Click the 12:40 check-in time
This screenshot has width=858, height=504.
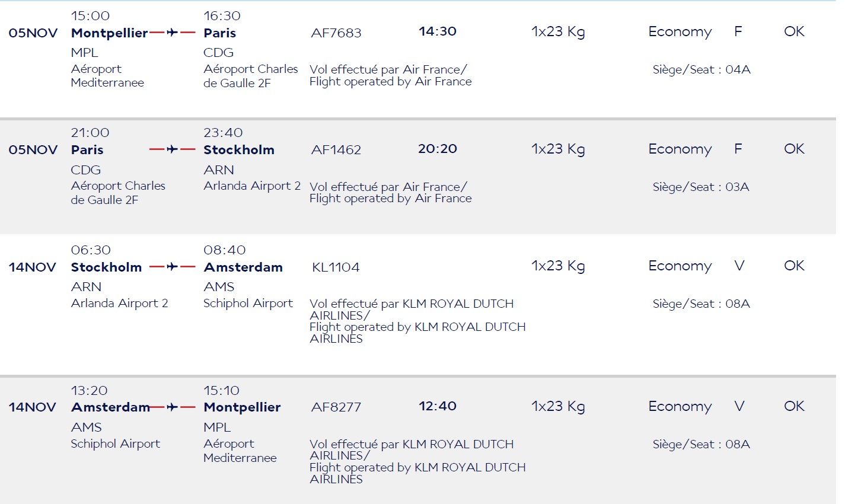tap(438, 406)
